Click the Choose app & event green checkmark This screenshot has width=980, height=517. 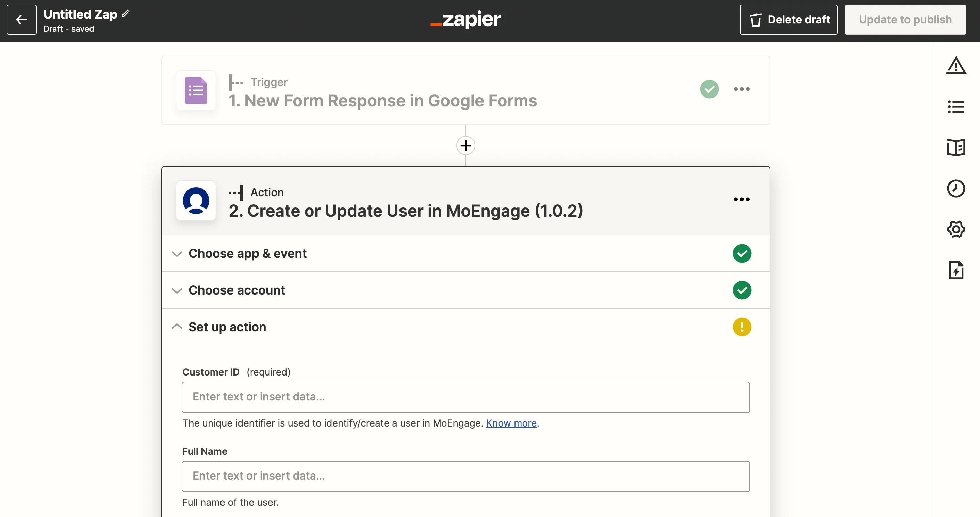(742, 253)
